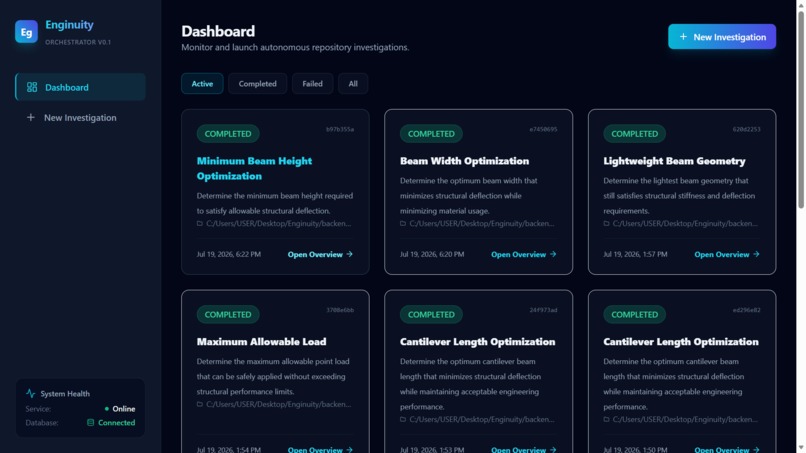The image size is (806, 453).
Task: Click the date Jul 19, 2026, 6:20 PM
Action: pos(432,254)
